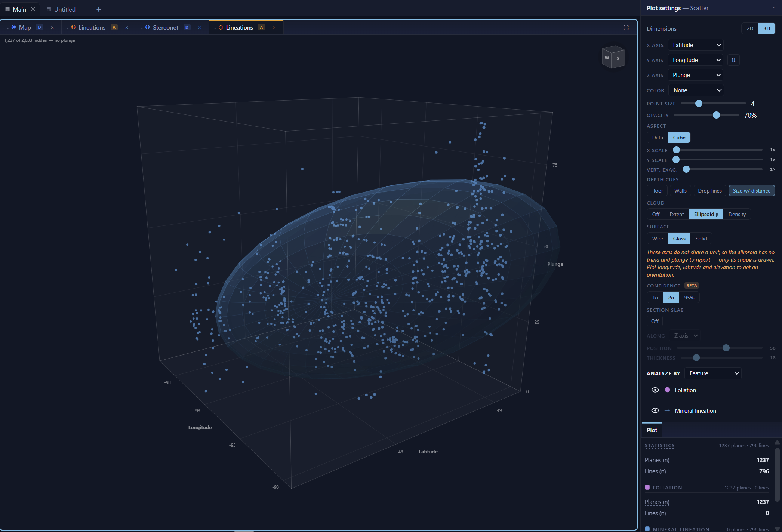
Task: Select the Main window tab
Action: point(19,9)
